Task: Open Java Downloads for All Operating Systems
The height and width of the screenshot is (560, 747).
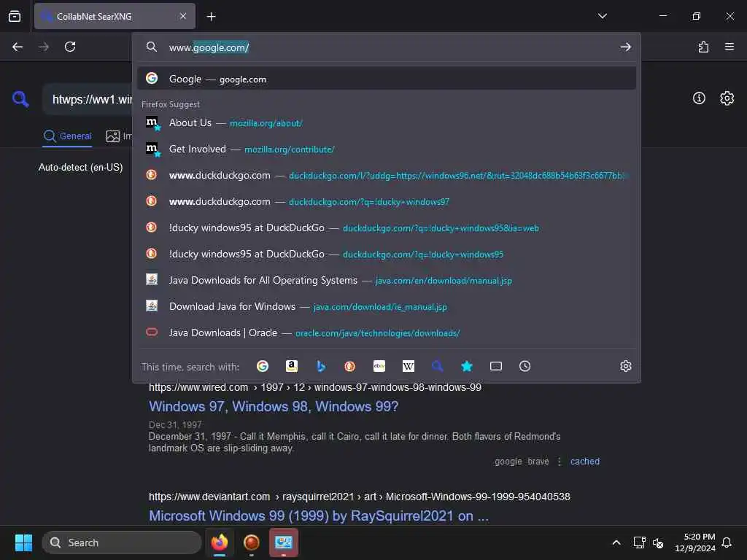Action: (387, 280)
